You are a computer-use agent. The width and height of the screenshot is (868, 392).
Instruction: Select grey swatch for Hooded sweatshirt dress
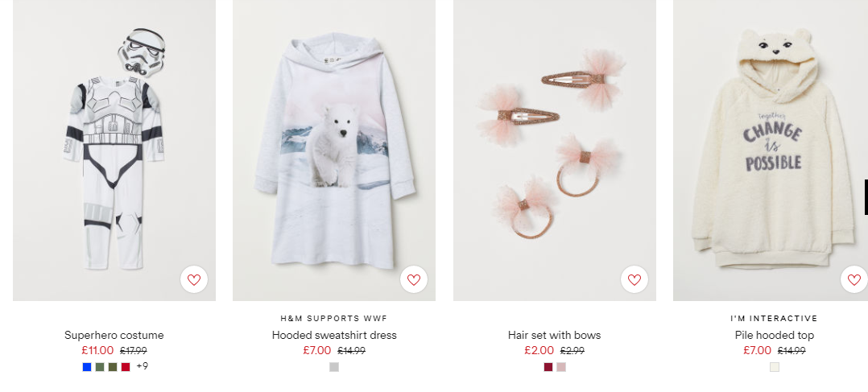(334, 366)
